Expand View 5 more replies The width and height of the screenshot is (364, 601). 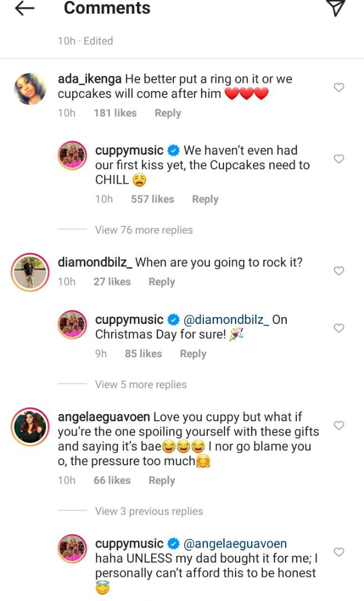[141, 385]
